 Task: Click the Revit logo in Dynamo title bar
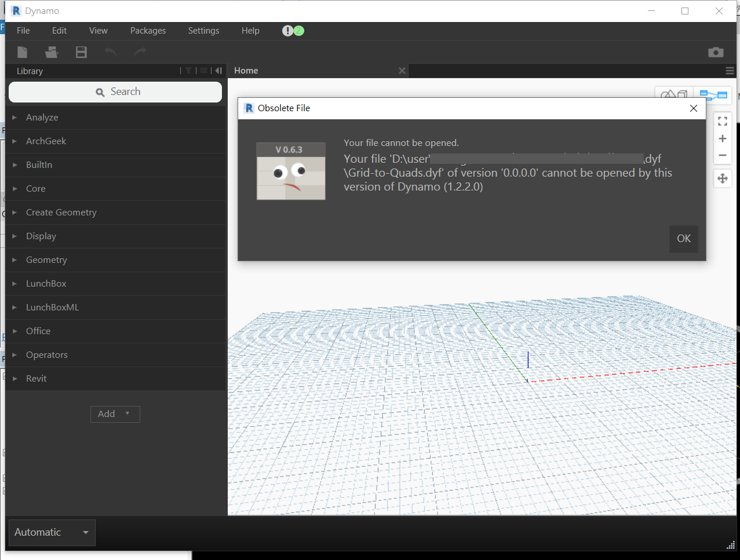(x=16, y=11)
